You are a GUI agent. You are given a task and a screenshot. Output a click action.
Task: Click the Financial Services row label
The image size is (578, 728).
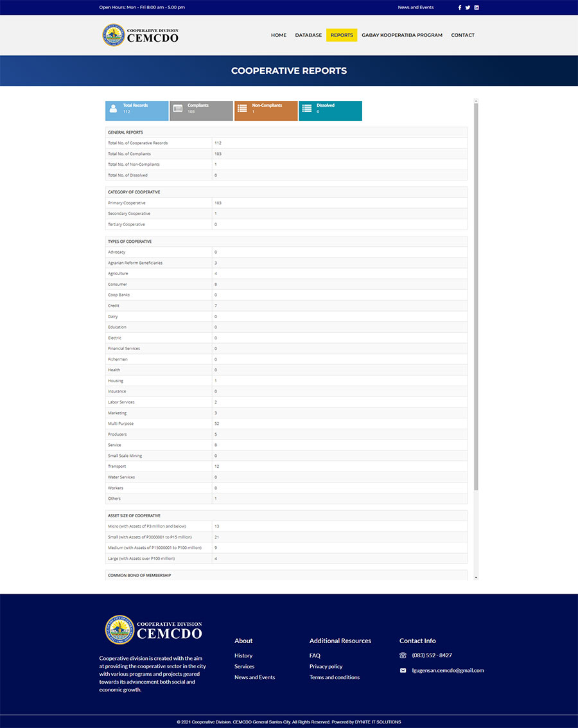[124, 348]
